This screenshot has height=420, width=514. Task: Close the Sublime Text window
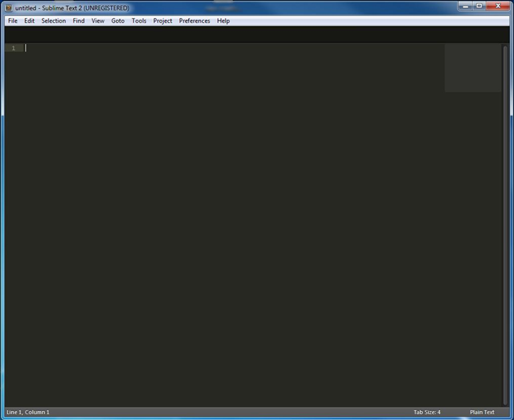coord(498,6)
